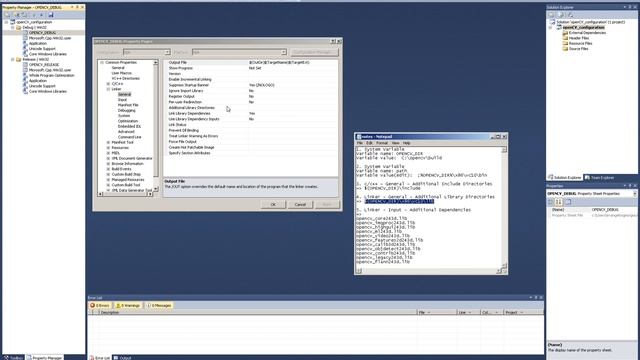Open the View menu in Notepad
This screenshot has height=360, width=640.
pyautogui.click(x=395, y=143)
